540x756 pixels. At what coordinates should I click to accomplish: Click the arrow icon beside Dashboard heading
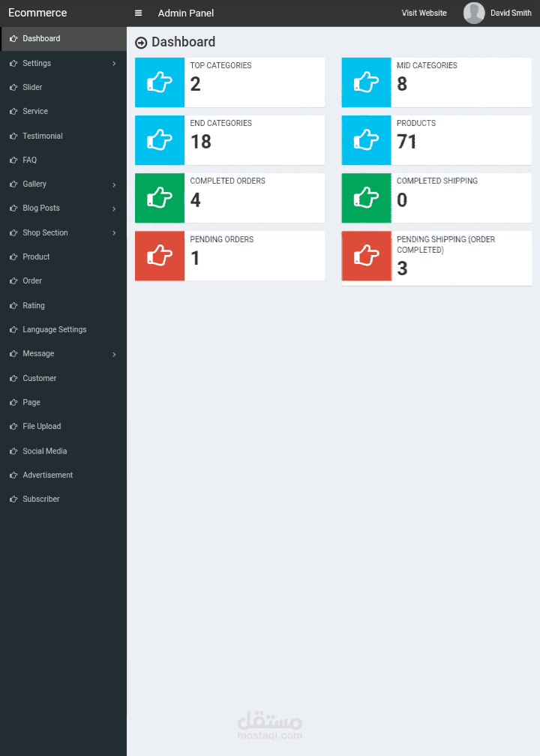(141, 43)
